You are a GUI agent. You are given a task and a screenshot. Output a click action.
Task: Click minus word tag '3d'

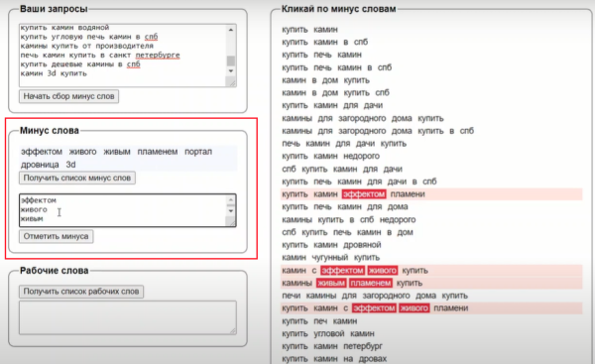pos(70,165)
